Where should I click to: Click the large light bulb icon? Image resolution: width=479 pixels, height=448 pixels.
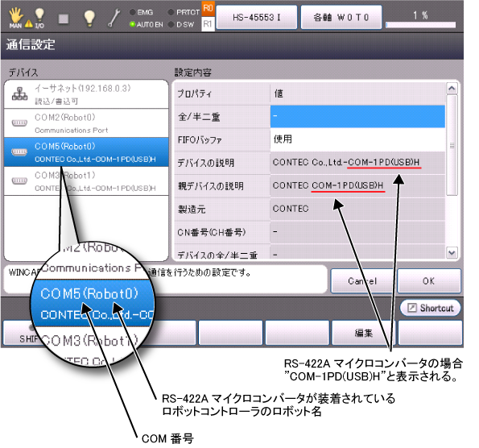coord(89,19)
